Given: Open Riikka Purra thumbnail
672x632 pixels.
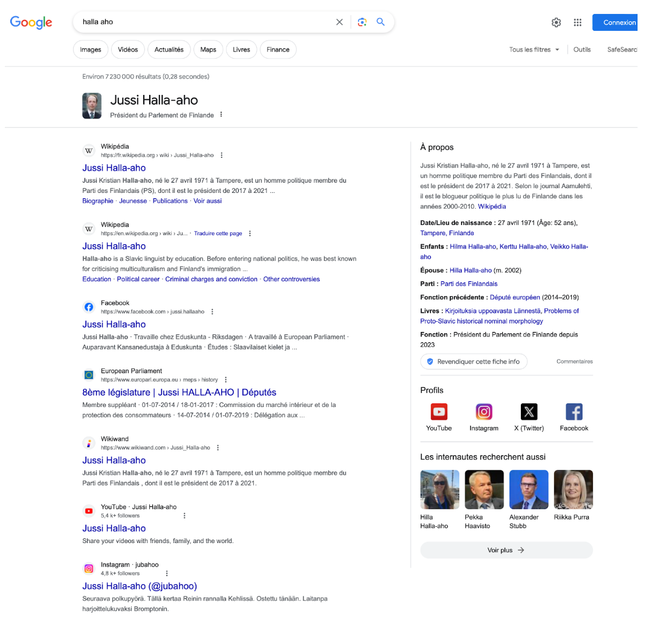Looking at the screenshot, I should pos(573,490).
